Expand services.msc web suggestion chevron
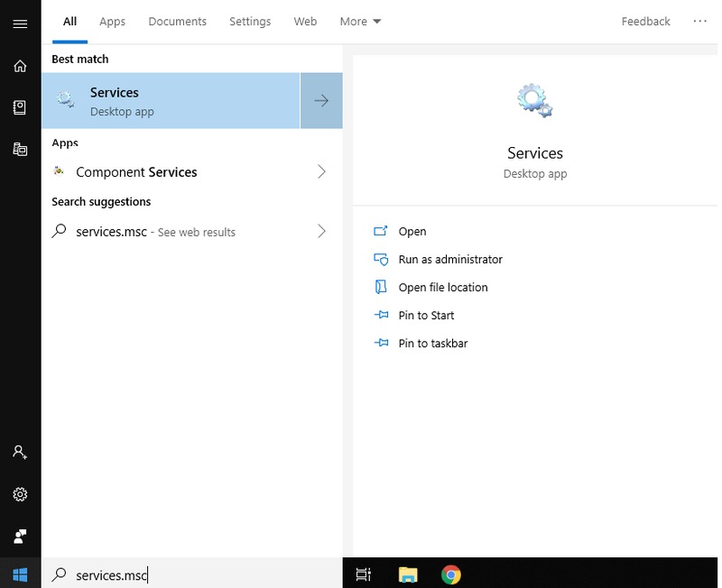The width and height of the screenshot is (722, 588). click(x=321, y=232)
